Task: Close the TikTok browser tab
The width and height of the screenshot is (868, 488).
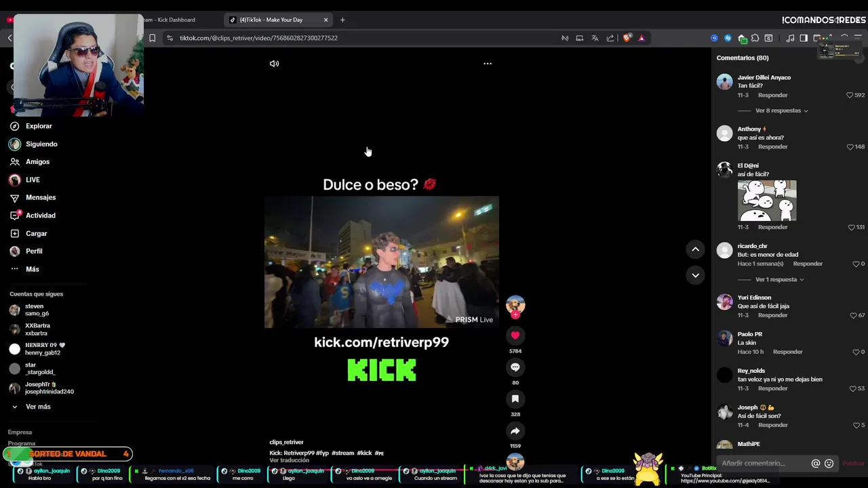Action: pos(325,20)
